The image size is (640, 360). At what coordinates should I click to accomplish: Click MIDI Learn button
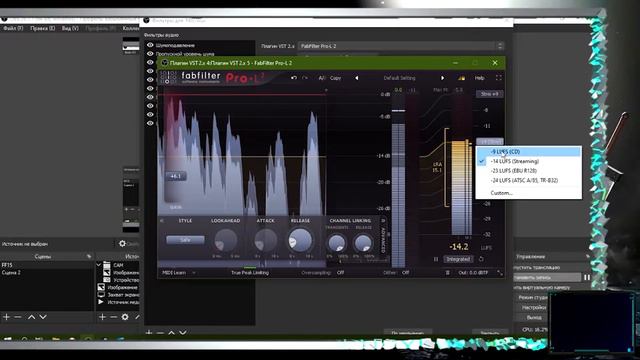coord(174,273)
